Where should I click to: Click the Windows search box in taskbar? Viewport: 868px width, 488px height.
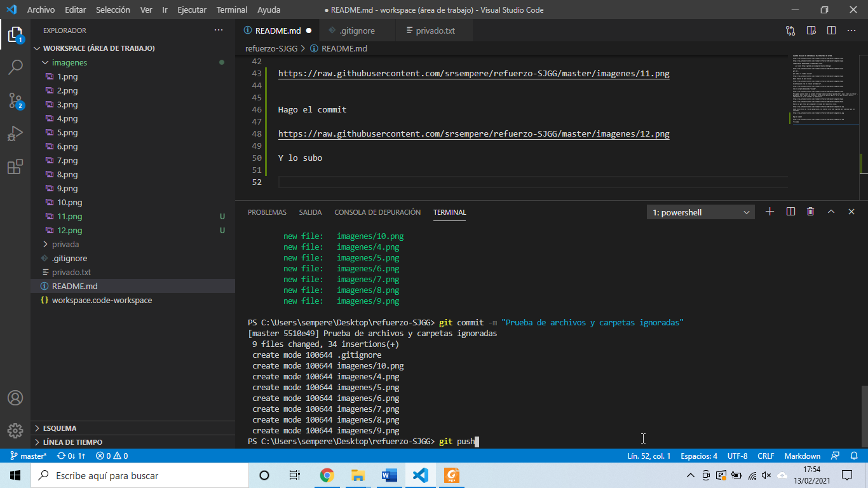[139, 475]
